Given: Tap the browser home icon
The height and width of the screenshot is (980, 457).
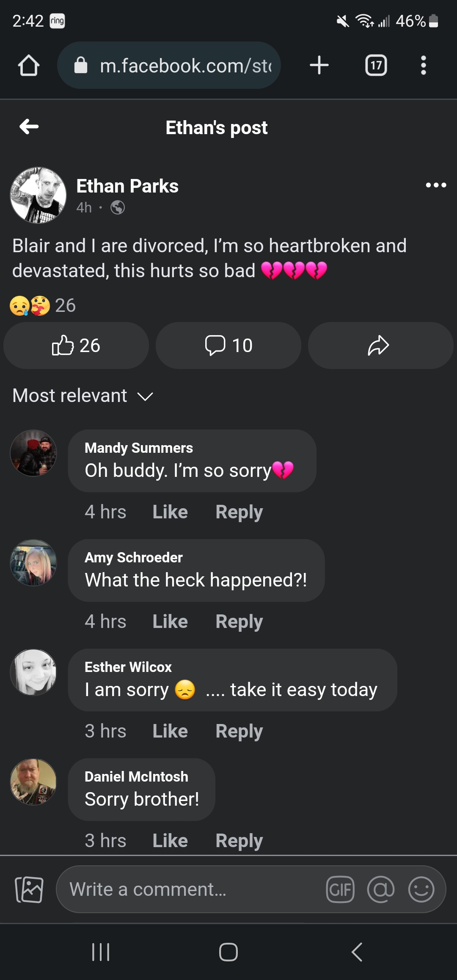Looking at the screenshot, I should click(29, 66).
